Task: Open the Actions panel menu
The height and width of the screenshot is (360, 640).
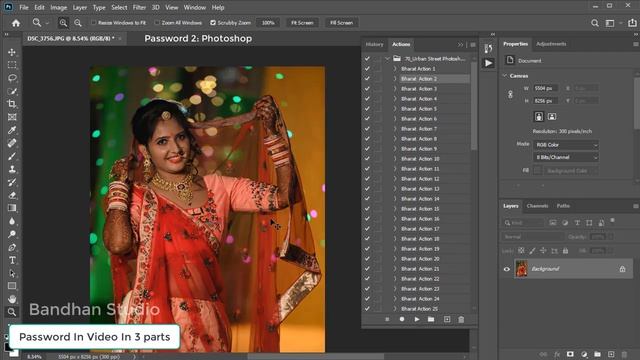Action: [x=473, y=44]
